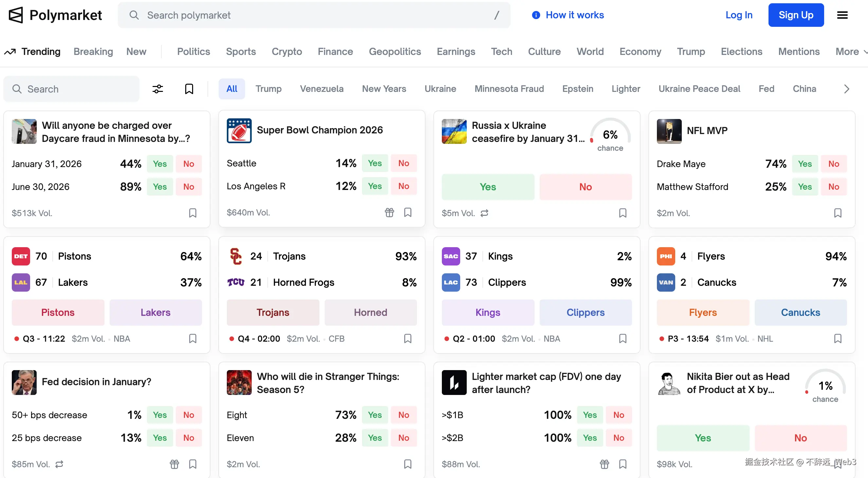Bookmark the NFL MVP market
868x478 pixels.
pos(837,213)
